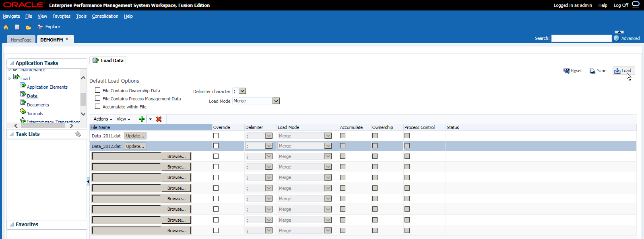Click the Explore toolbar icon
The width and height of the screenshot is (644, 239).
point(49,27)
